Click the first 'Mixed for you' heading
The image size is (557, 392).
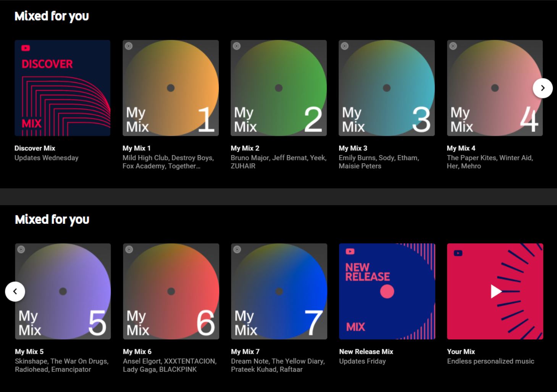click(52, 16)
